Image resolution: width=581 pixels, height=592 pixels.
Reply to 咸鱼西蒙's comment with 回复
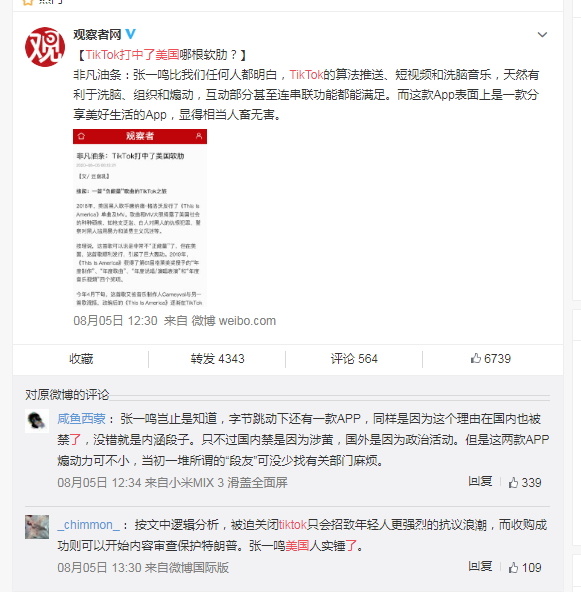480,481
